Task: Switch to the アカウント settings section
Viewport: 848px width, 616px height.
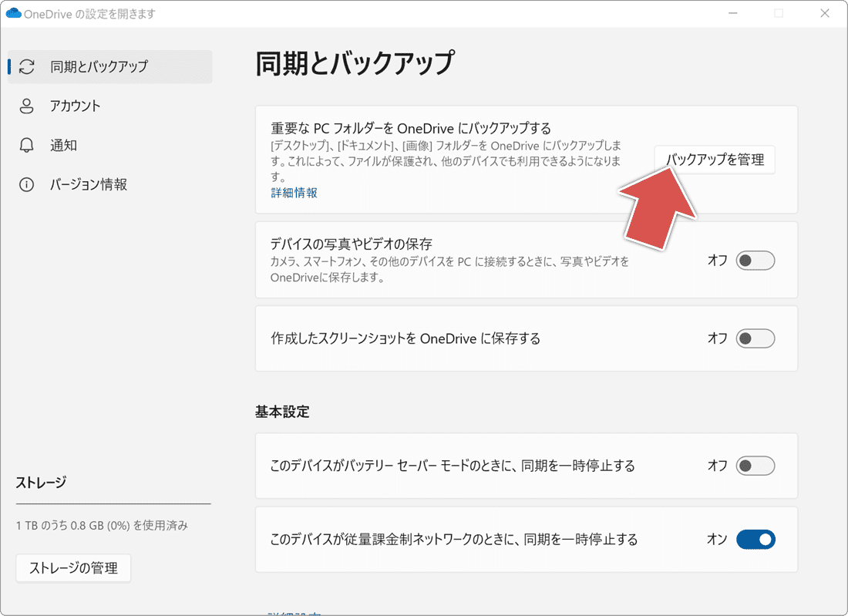Action: 74,106
